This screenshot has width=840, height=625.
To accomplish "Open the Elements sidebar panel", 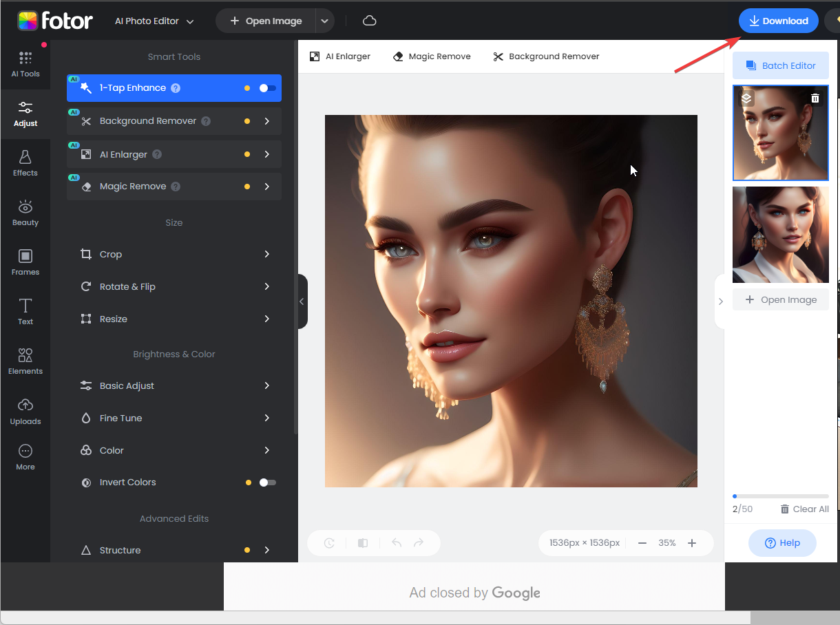I will pyautogui.click(x=25, y=362).
